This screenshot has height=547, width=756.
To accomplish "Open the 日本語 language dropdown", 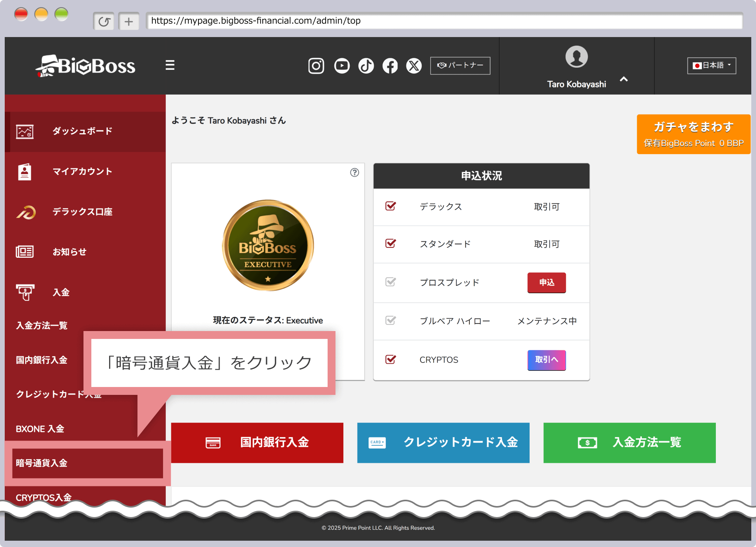I will [711, 65].
